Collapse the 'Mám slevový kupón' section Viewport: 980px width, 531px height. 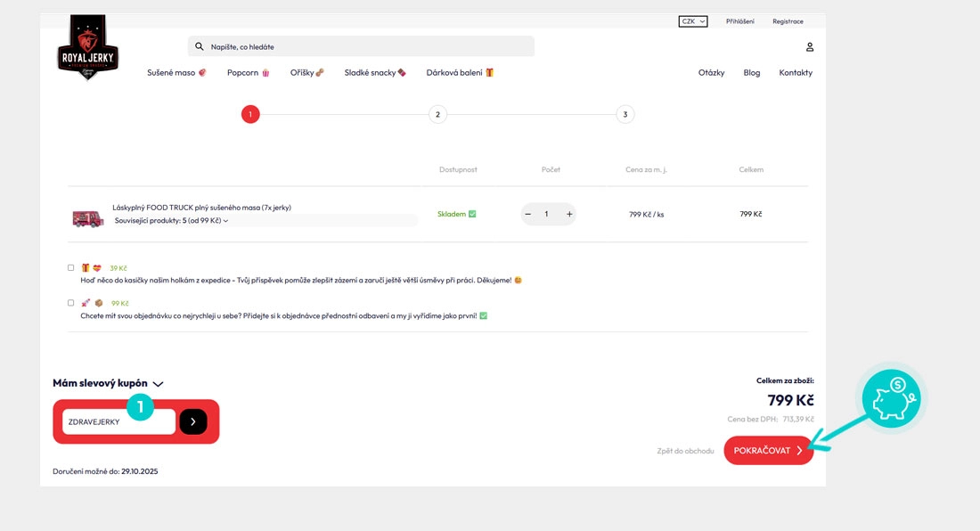tap(158, 384)
